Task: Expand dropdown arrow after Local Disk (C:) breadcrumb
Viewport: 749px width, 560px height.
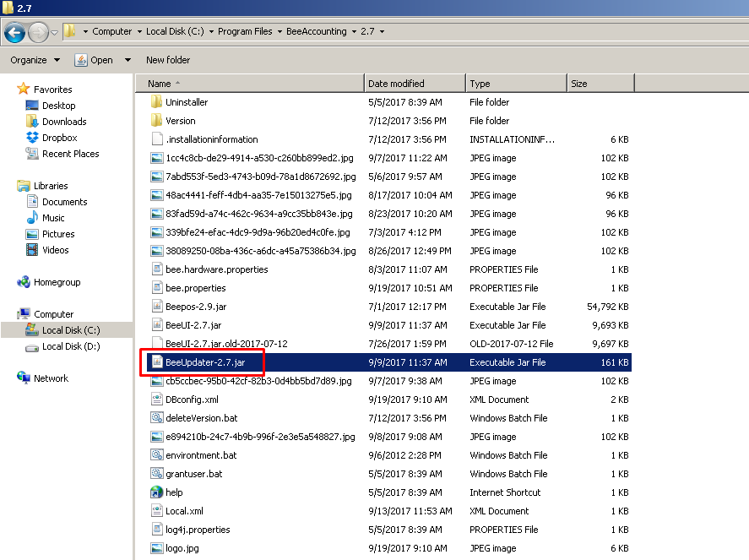Action: [211, 32]
